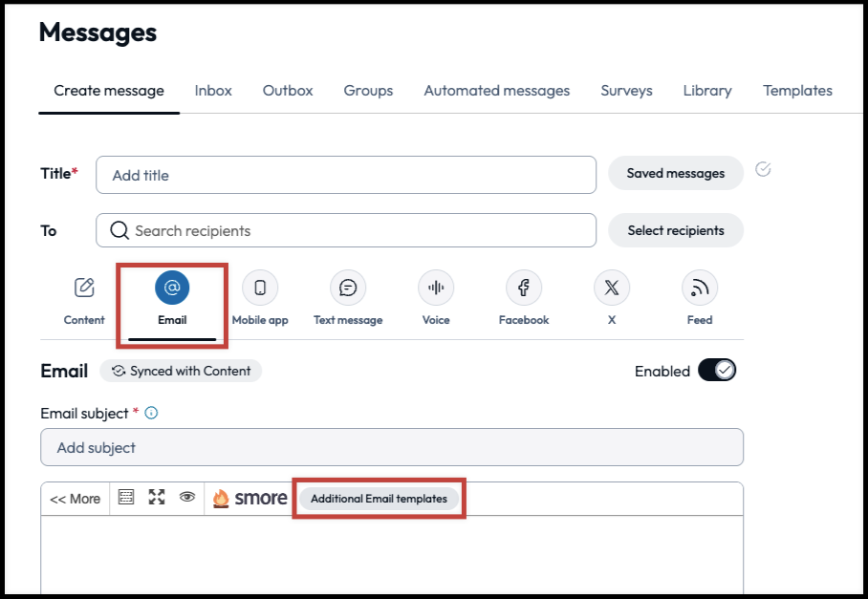Open the Email subject info tooltip icon

click(x=152, y=413)
